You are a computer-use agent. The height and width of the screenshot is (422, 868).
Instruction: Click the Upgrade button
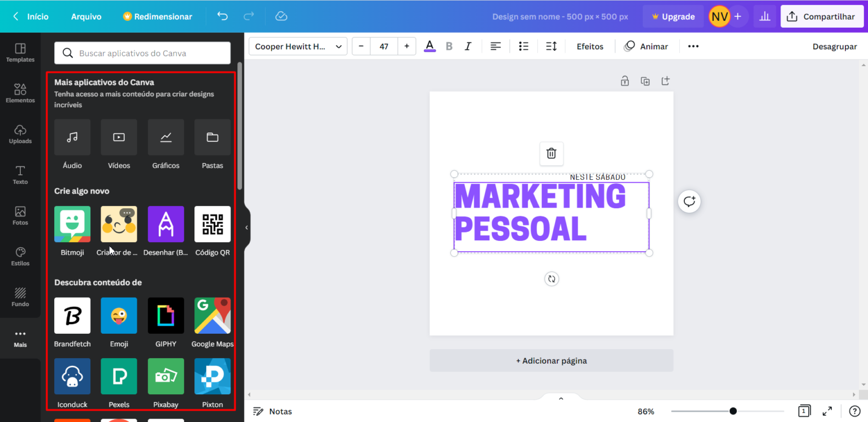coord(673,16)
